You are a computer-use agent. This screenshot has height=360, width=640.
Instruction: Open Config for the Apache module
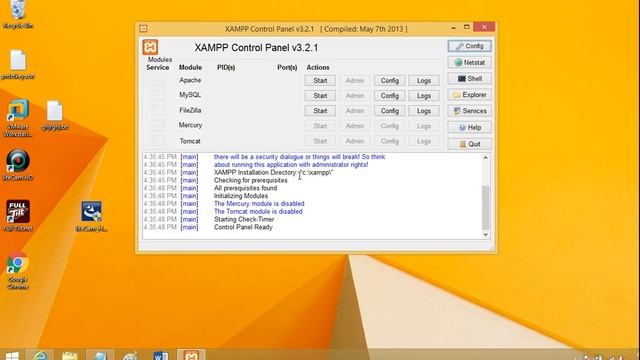pyautogui.click(x=389, y=81)
